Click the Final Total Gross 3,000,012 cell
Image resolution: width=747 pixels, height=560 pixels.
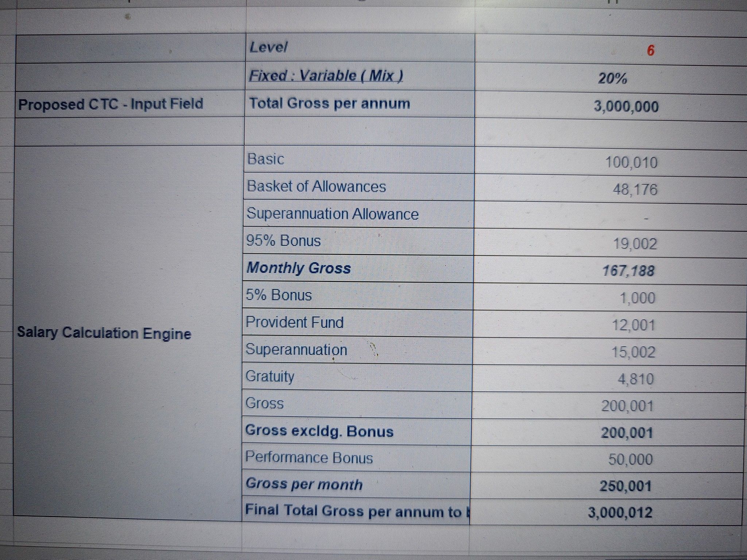(x=620, y=513)
